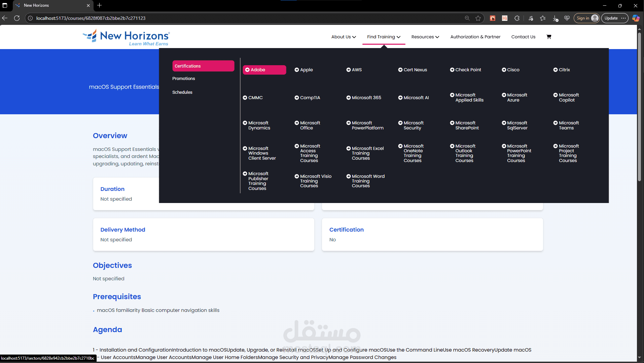
Task: Click arrow icon beside Cisco
Action: click(504, 70)
